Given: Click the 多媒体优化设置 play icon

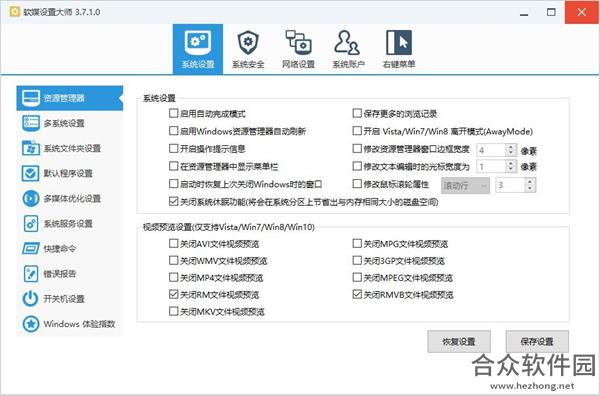Looking at the screenshot, I should point(31,199).
